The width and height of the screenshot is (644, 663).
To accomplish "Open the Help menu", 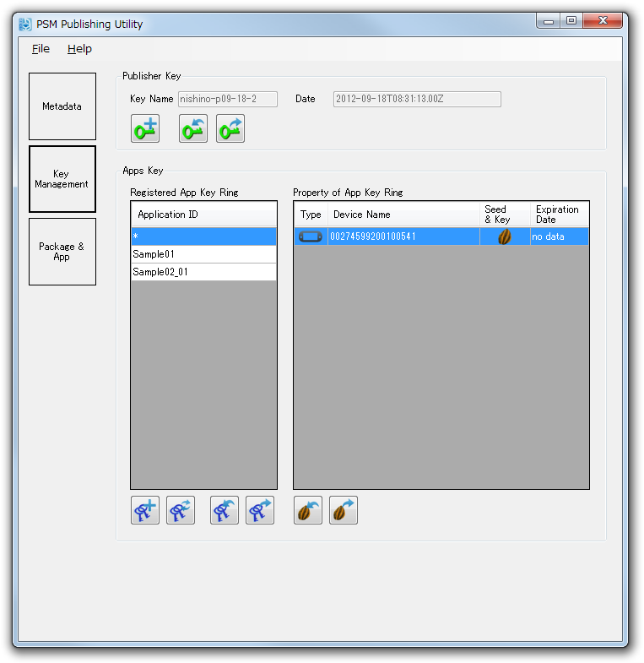I will (x=79, y=49).
